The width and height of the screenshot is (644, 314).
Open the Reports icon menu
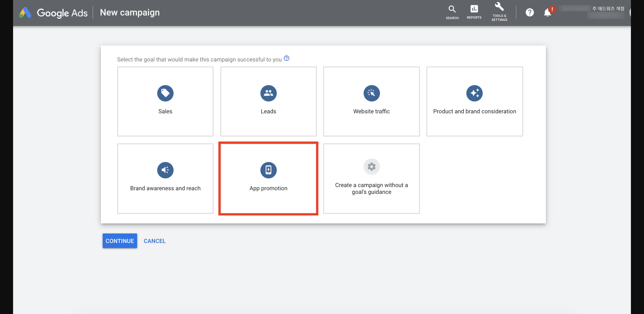[474, 12]
